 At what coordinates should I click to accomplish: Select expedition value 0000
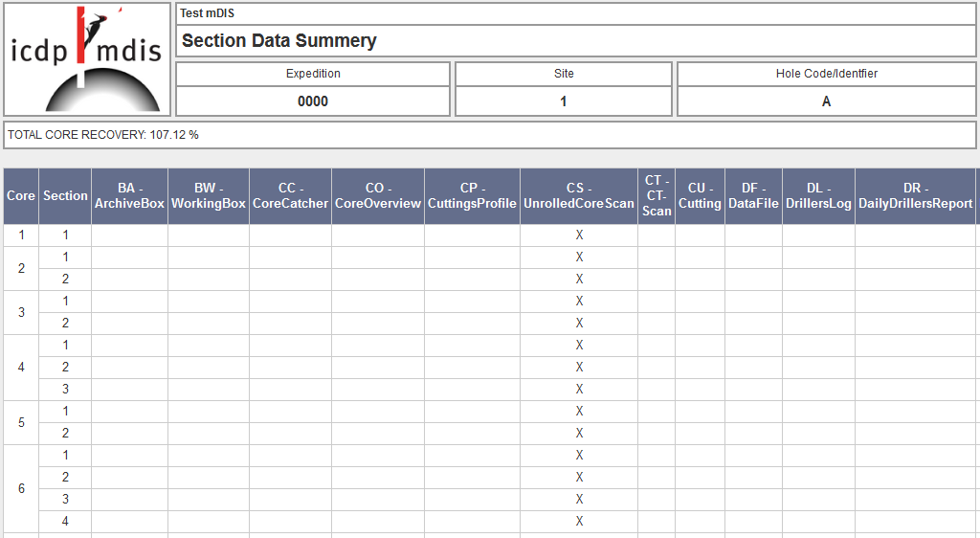[313, 101]
